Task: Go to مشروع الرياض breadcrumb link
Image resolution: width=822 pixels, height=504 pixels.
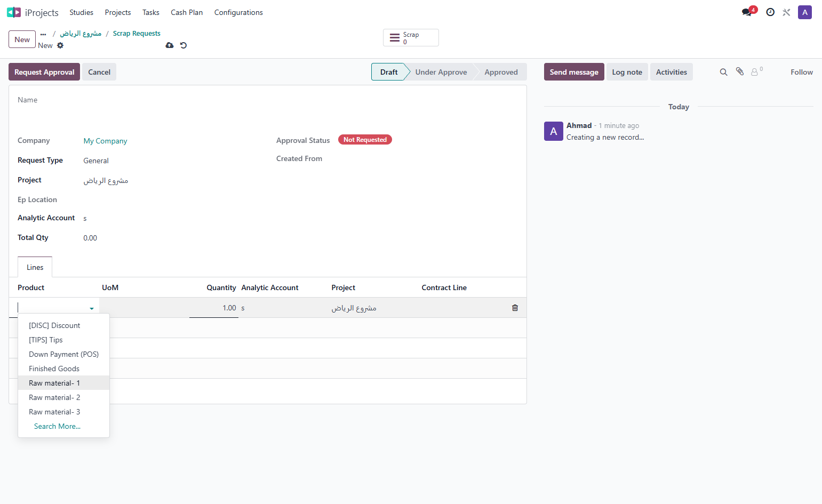Action: point(81,33)
